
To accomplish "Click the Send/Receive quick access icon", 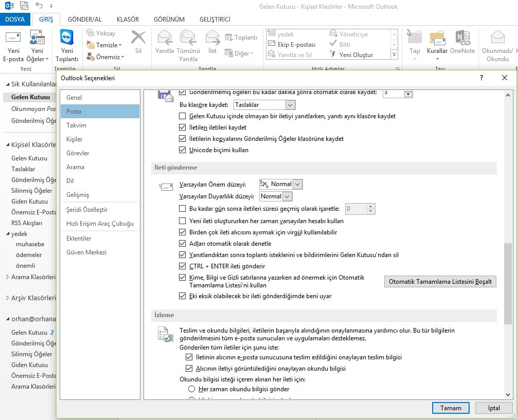I will [x=24, y=6].
